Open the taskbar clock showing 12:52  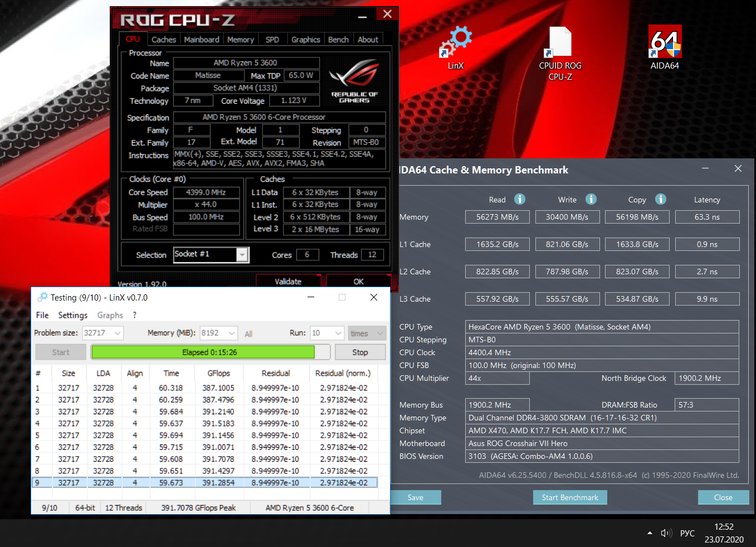click(x=724, y=533)
